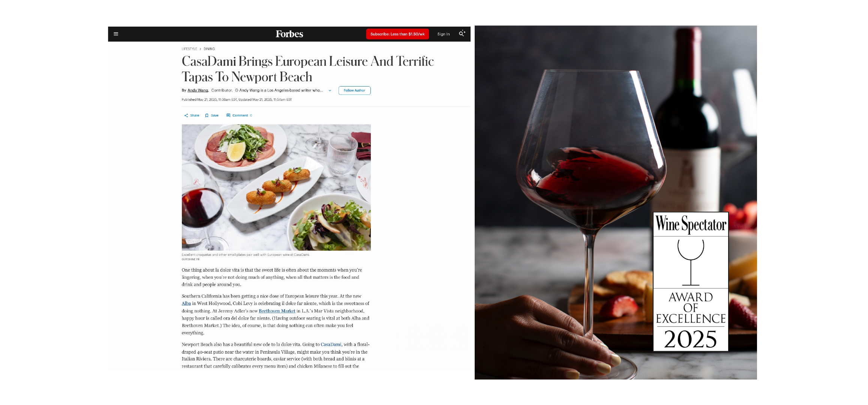Click the Sign In link
868x405 pixels.
pos(443,34)
